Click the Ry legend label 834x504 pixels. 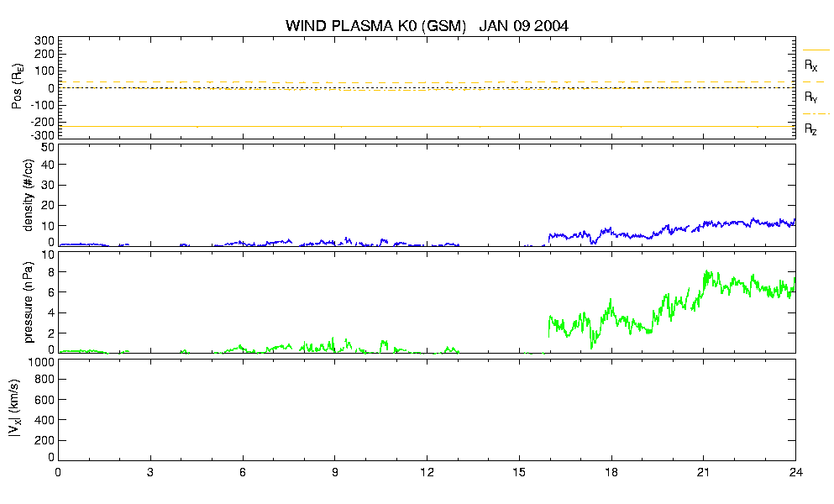pos(810,97)
